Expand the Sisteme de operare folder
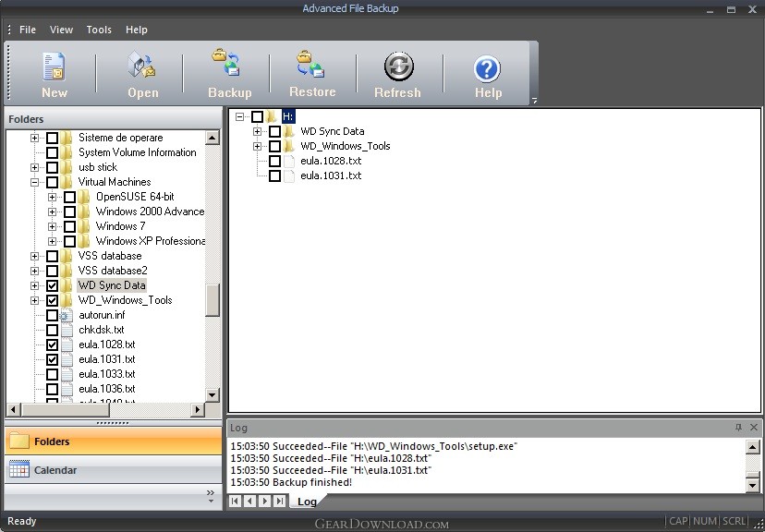The height and width of the screenshot is (532, 765). point(34,138)
